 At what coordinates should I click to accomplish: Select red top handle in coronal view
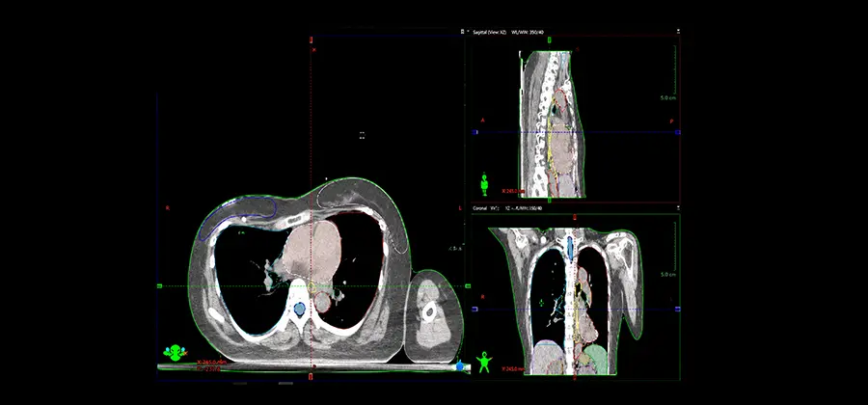tap(575, 216)
